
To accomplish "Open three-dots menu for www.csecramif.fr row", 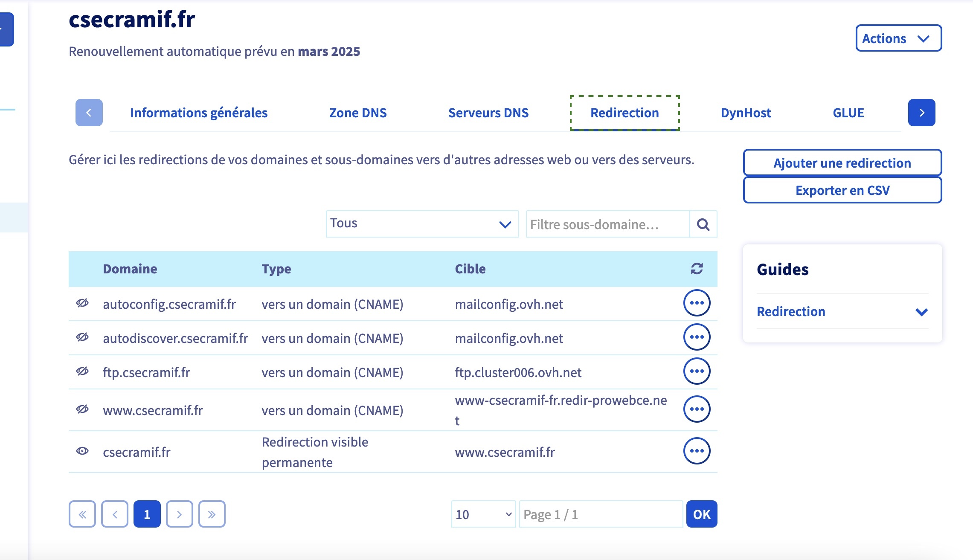I will [x=697, y=409].
